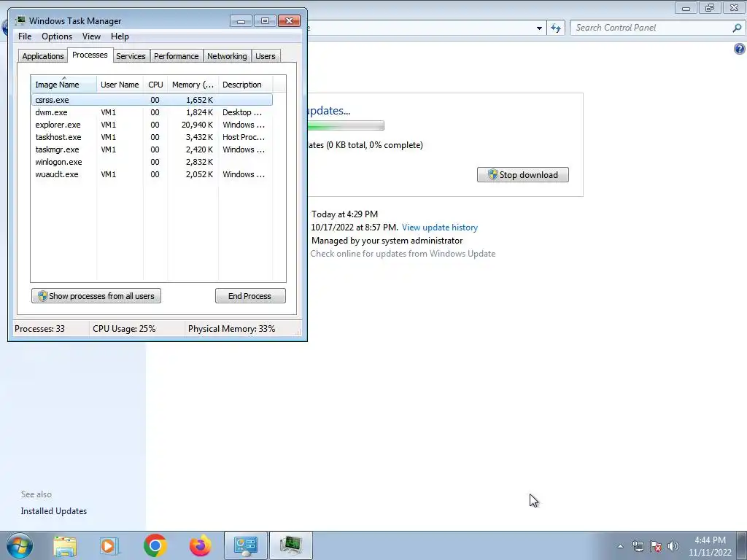The image size is (747, 560).
Task: Sort processes by User Name column
Action: [120, 85]
